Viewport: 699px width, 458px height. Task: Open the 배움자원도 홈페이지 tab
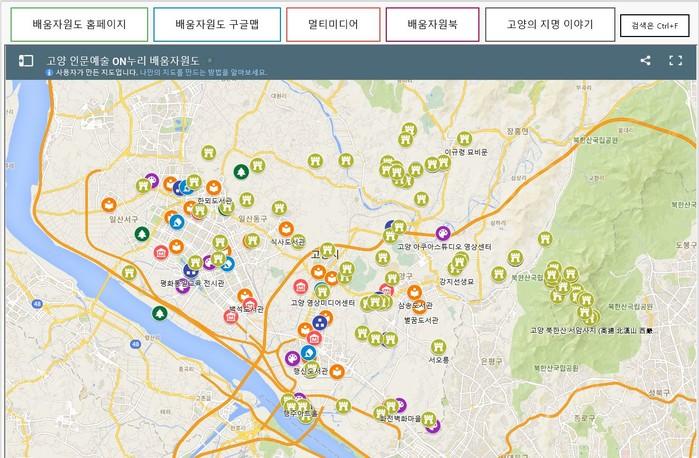(79, 23)
